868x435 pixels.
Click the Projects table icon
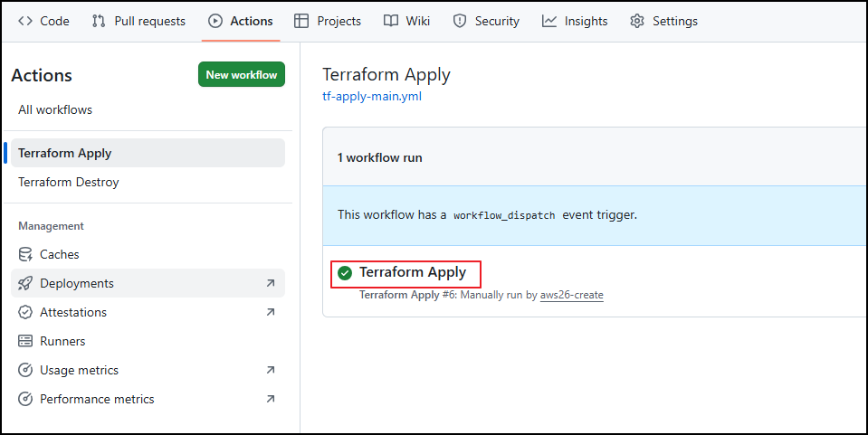[301, 21]
